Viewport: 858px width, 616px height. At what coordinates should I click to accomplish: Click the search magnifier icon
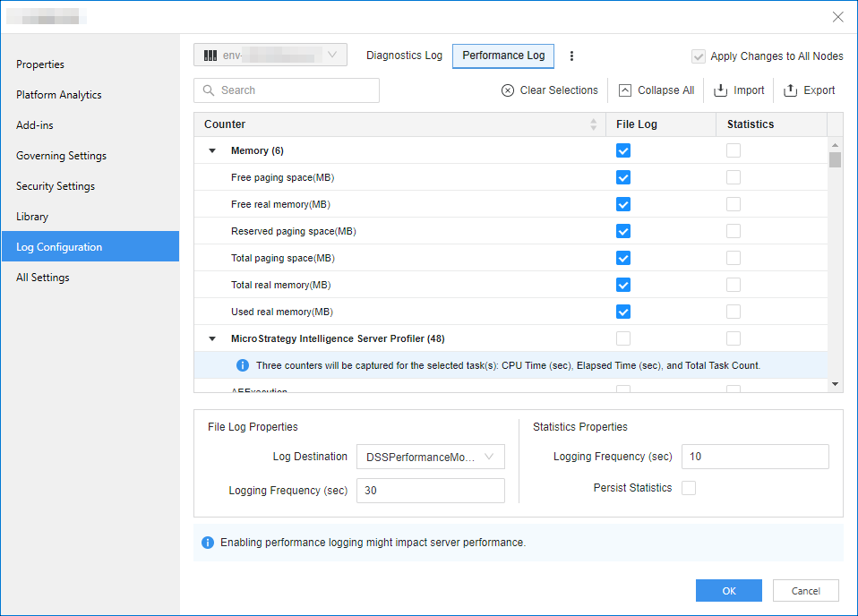pos(209,90)
